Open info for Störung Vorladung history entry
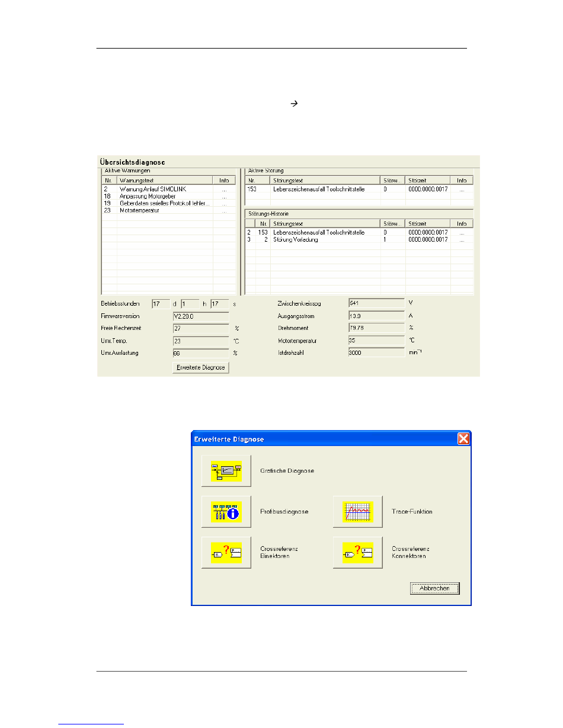 (462, 240)
